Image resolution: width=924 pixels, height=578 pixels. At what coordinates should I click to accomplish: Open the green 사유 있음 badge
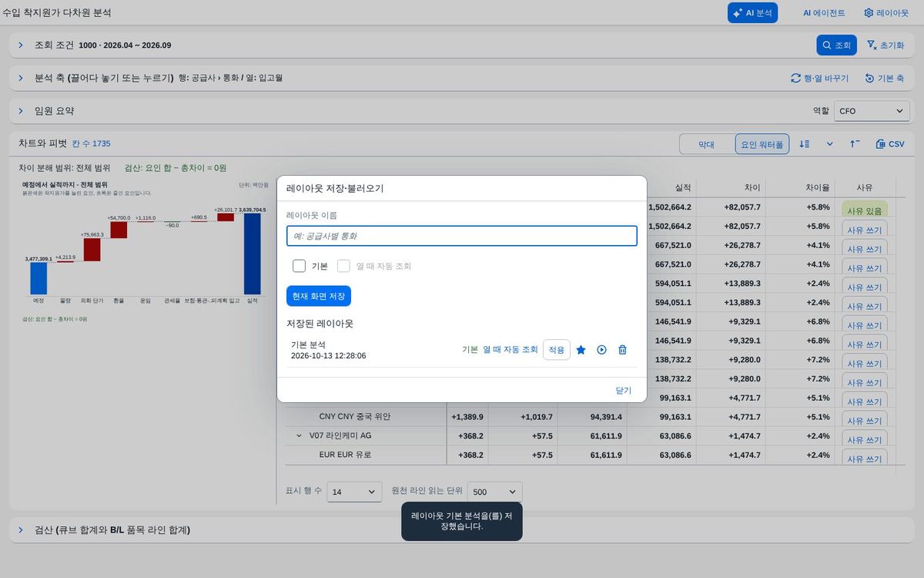click(864, 210)
